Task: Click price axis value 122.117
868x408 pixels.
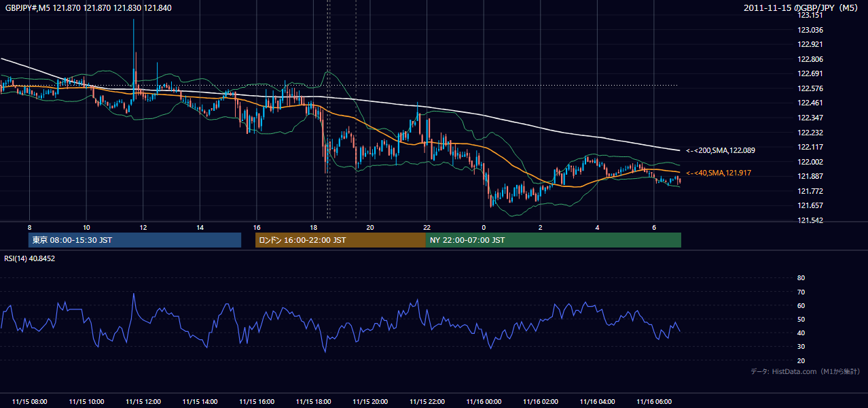Action: click(x=810, y=147)
